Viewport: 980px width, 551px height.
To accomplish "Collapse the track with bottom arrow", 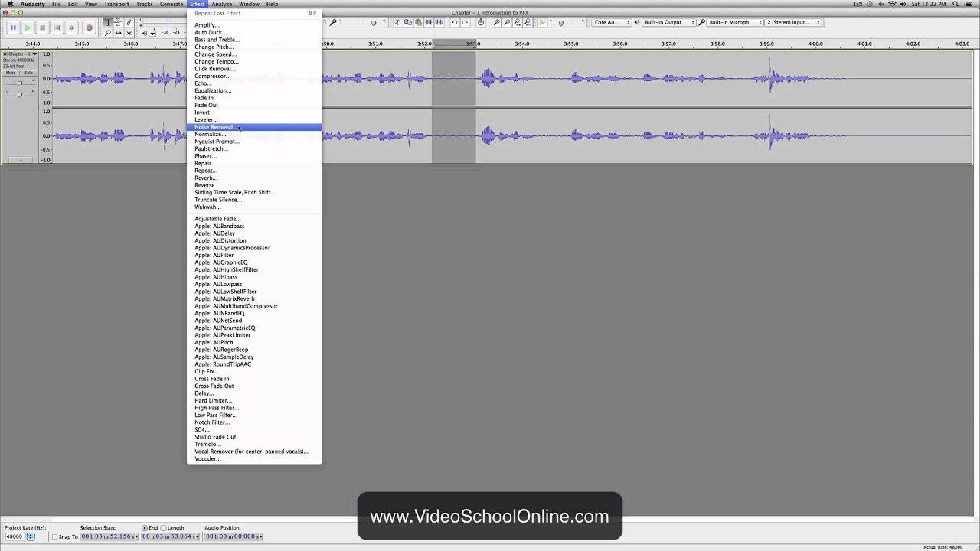I will (x=20, y=160).
